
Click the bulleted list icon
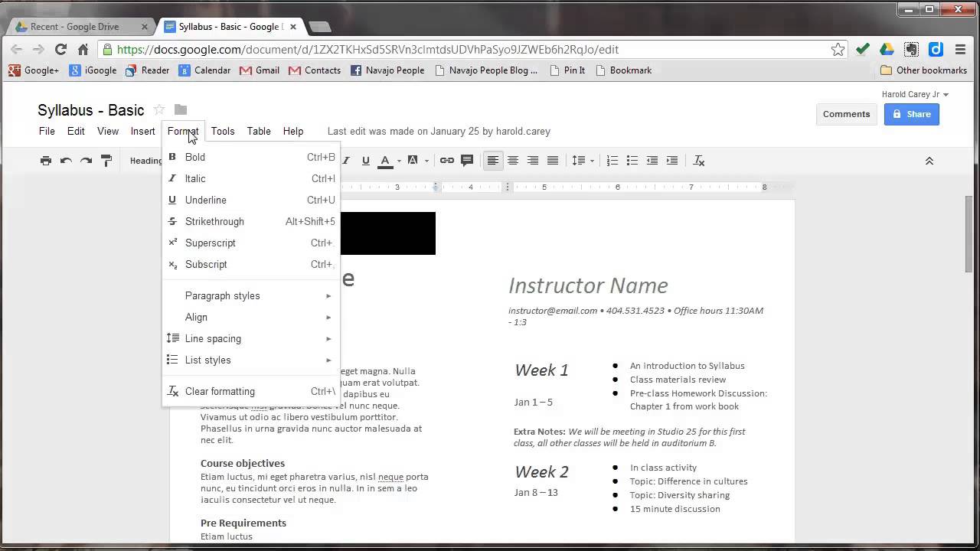632,161
